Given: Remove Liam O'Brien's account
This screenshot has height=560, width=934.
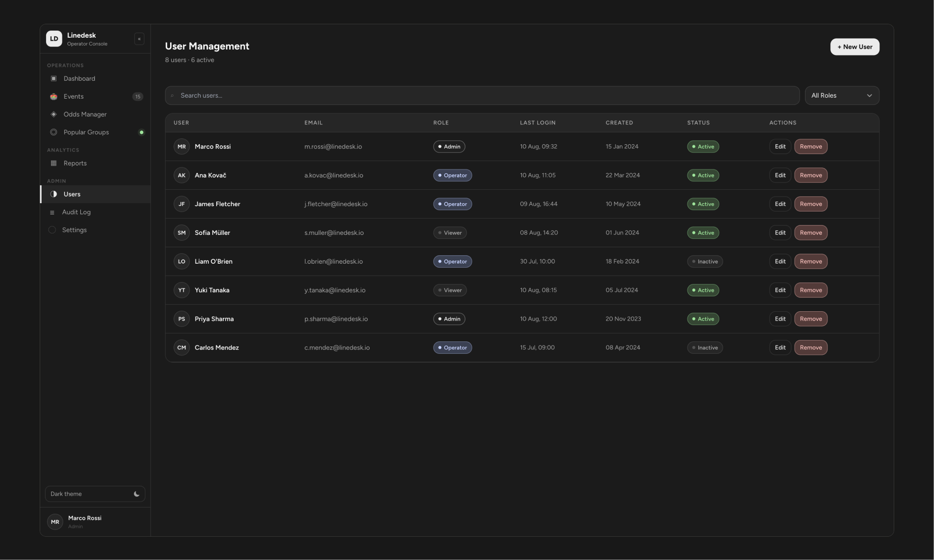Looking at the screenshot, I should 811,262.
